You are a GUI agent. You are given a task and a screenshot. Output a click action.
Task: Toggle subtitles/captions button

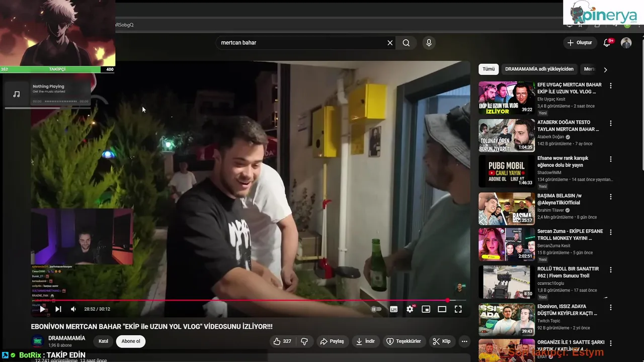click(394, 309)
